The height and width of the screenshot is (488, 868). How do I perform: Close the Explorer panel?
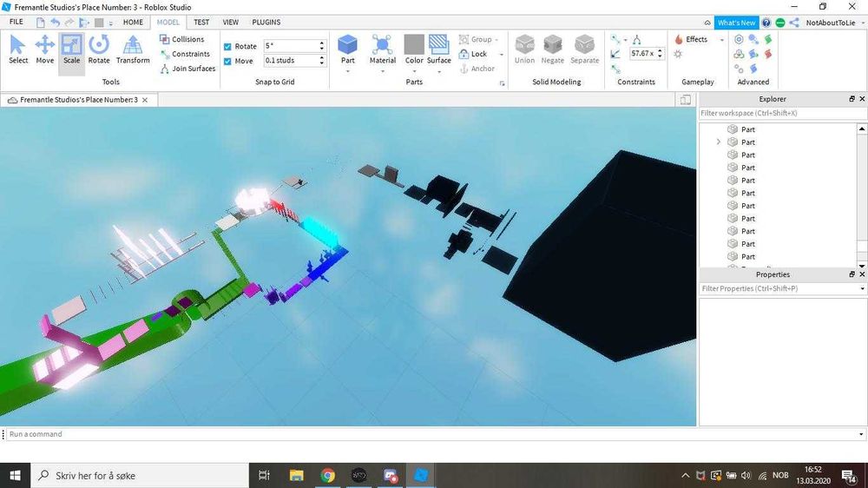[x=862, y=99]
